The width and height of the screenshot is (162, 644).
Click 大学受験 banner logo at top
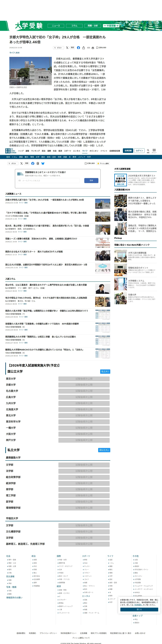pos(29,26)
